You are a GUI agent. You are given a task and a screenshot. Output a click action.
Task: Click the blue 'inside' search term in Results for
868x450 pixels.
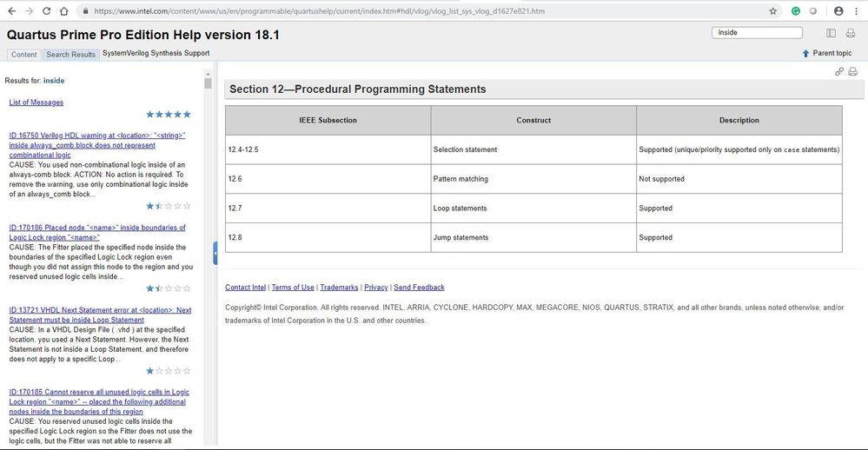tap(54, 81)
